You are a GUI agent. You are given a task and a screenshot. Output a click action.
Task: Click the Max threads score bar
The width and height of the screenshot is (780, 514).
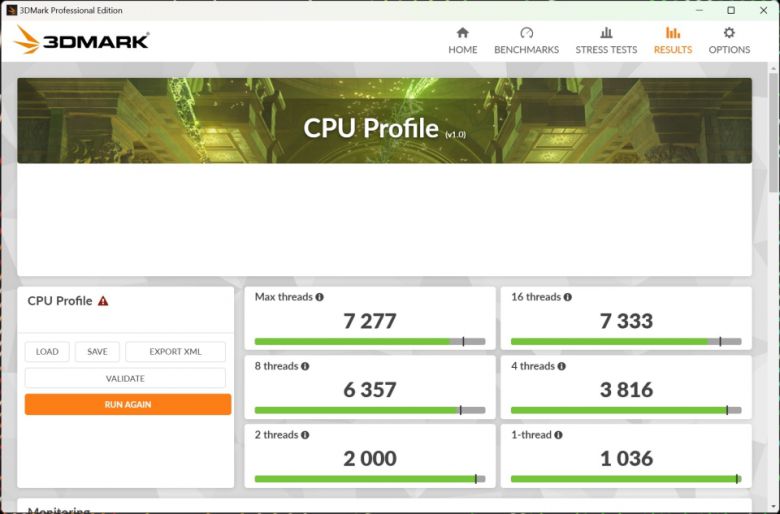click(x=370, y=342)
